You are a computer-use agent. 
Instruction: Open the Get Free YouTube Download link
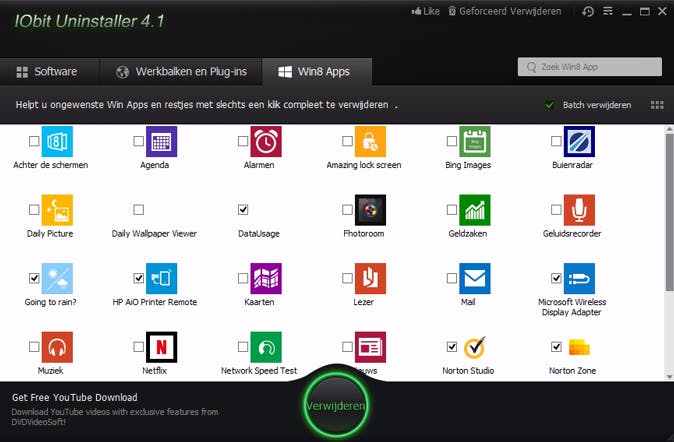click(x=75, y=398)
